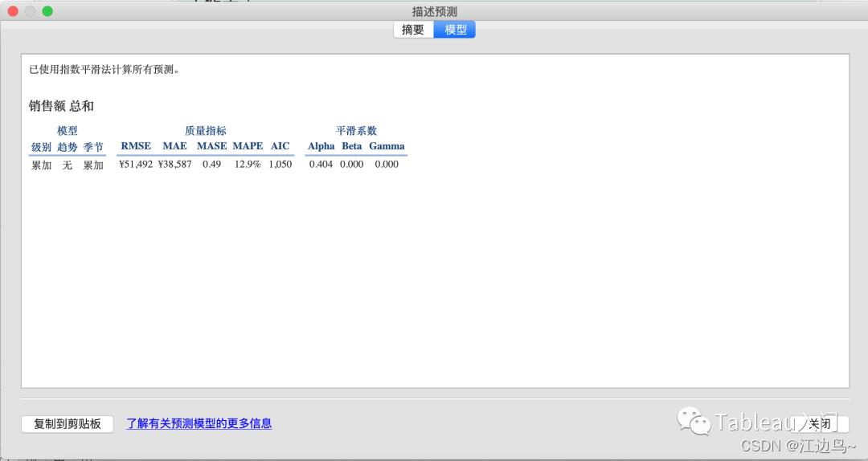Click the AIC column header
The height and width of the screenshot is (461, 868).
[x=280, y=146]
